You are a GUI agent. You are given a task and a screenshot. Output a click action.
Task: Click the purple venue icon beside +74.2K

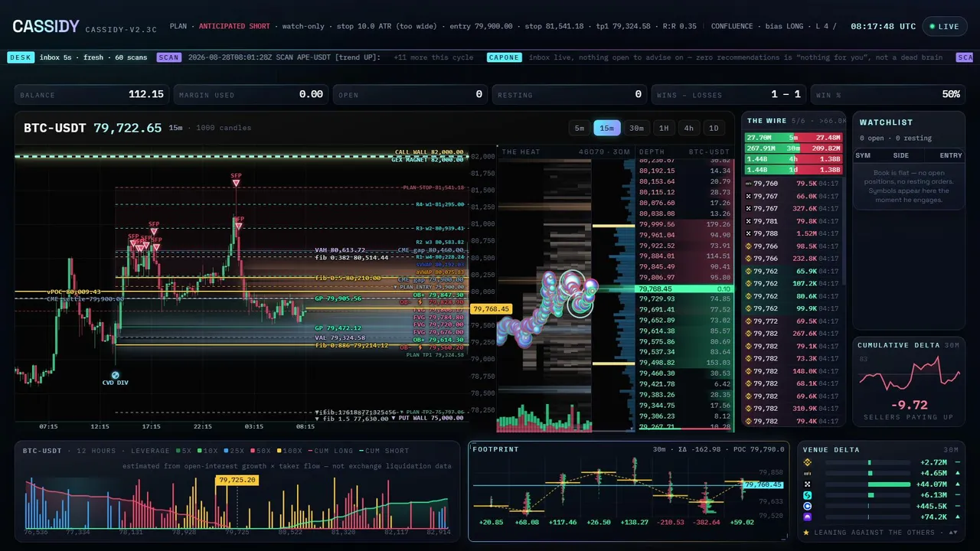click(x=807, y=517)
